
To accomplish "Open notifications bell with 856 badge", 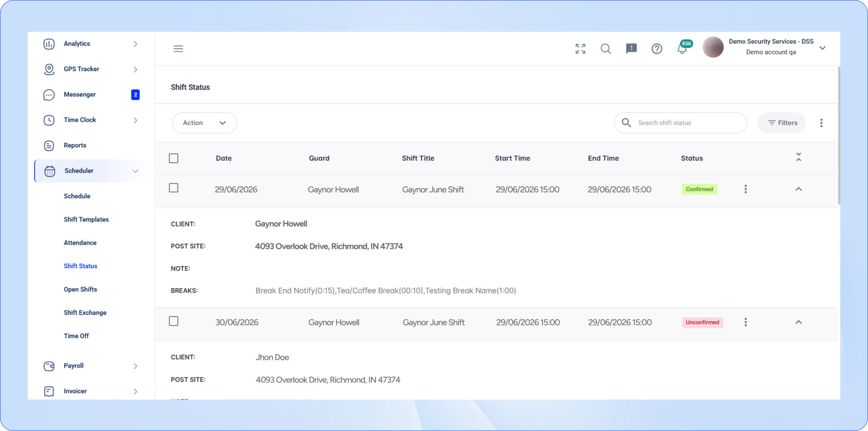I will click(682, 49).
